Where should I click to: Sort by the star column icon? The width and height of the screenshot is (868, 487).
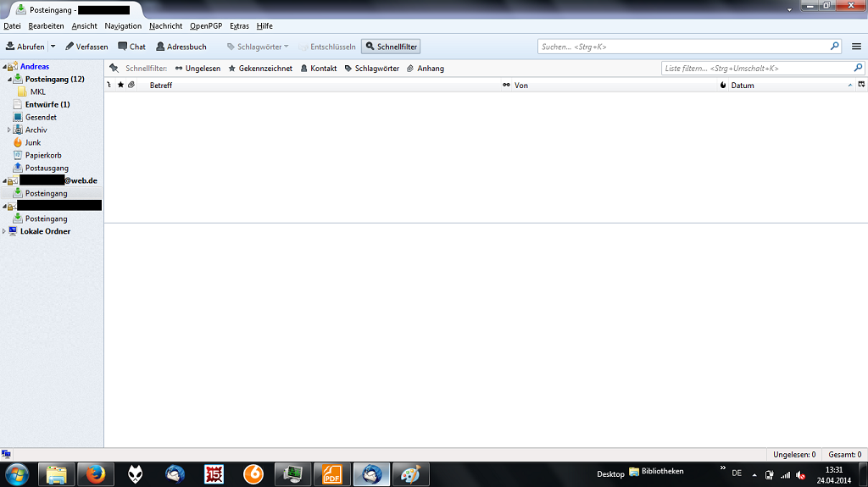[120, 85]
